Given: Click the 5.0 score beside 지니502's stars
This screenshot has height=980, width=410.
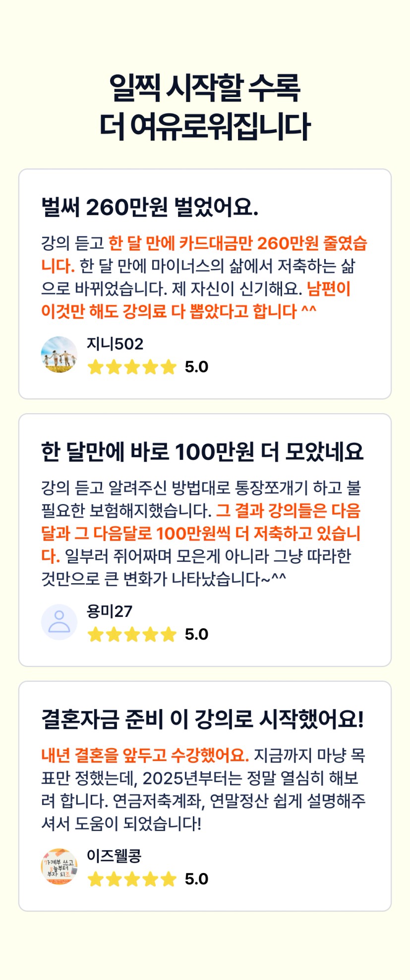Looking at the screenshot, I should (x=196, y=367).
